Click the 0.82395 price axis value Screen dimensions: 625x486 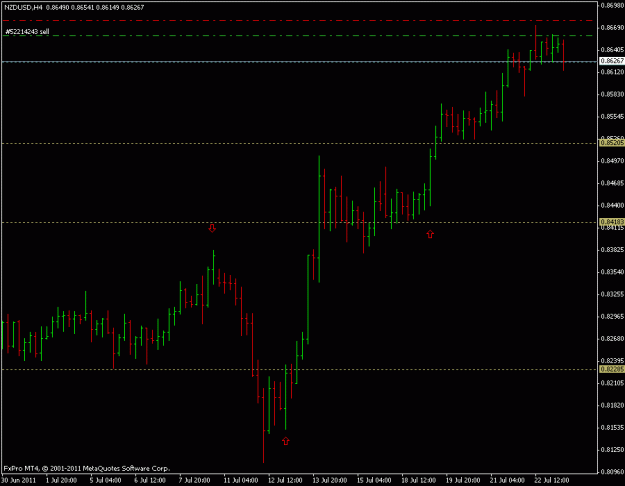coord(612,361)
